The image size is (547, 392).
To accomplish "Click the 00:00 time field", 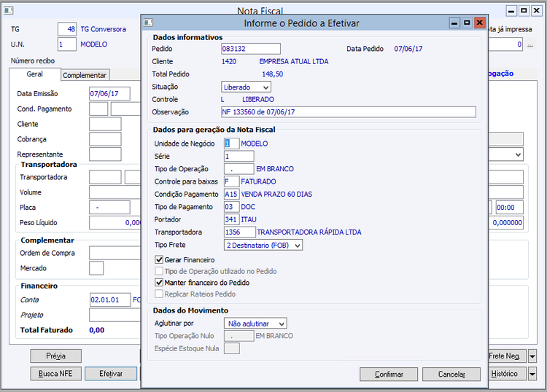I will [x=510, y=208].
